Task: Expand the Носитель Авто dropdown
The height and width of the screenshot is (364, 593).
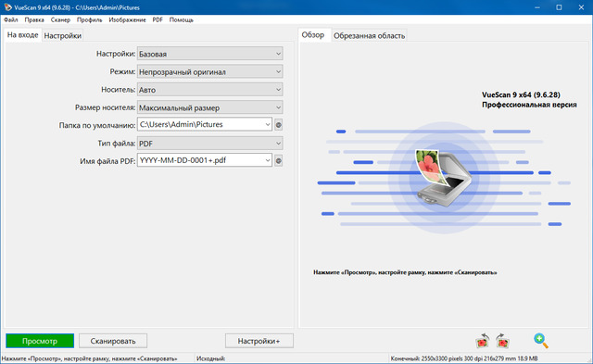Action: (x=210, y=90)
